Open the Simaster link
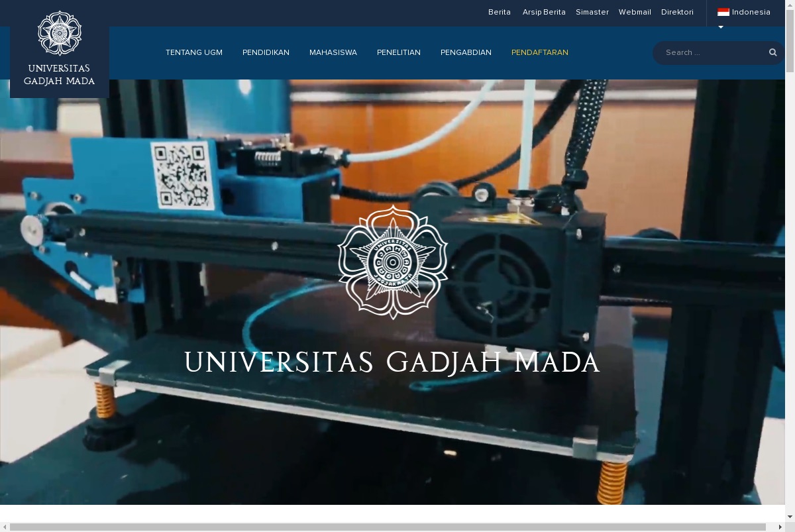 (592, 12)
